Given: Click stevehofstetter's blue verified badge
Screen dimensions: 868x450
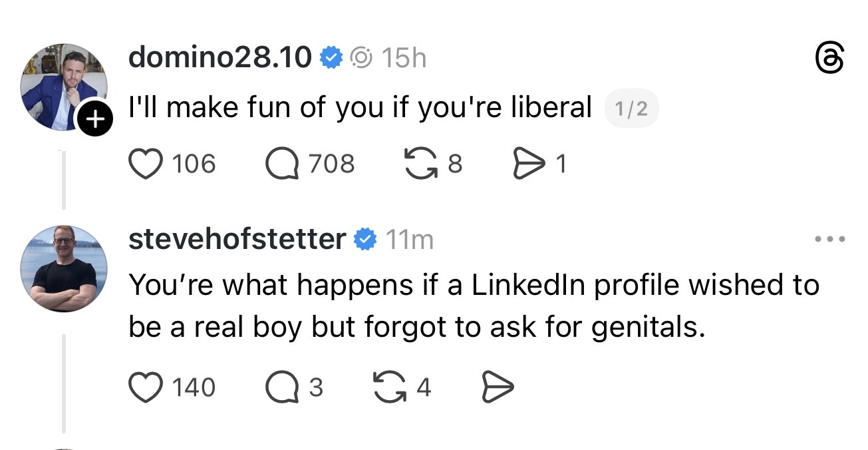Looking at the screenshot, I should [x=364, y=239].
